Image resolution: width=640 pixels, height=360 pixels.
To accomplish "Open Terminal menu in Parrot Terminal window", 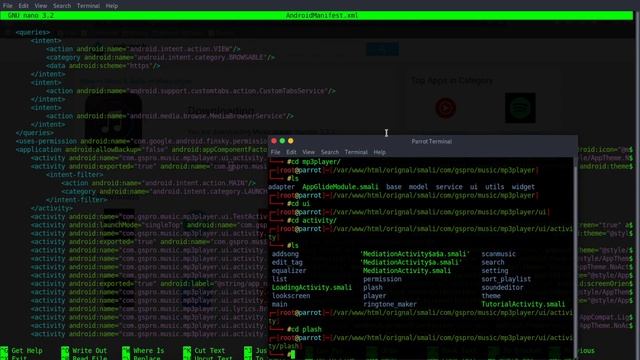I will pyautogui.click(x=356, y=152).
